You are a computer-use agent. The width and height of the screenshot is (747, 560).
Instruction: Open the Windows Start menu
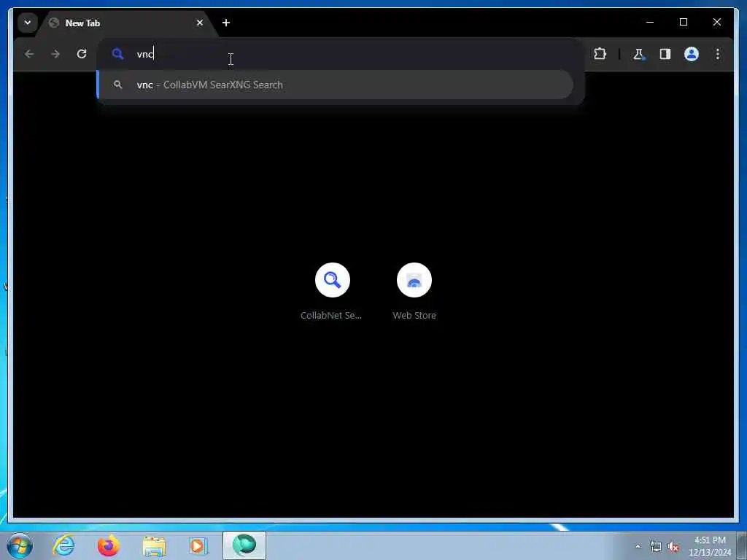(20, 545)
